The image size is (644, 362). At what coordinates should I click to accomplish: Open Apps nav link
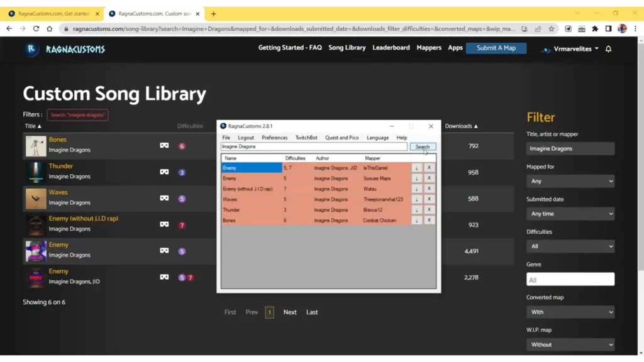(455, 48)
